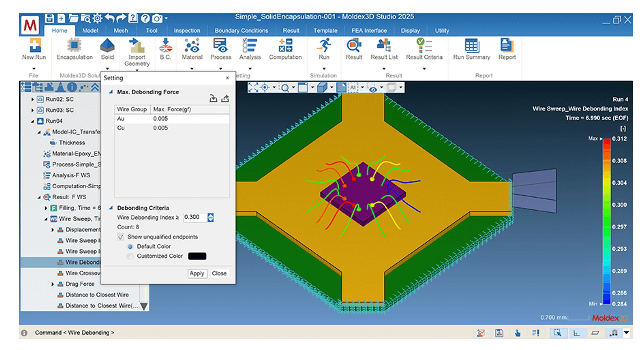Switch to the Model ribbon tab
Viewport: 644px width, 350px height.
pyautogui.click(x=90, y=31)
